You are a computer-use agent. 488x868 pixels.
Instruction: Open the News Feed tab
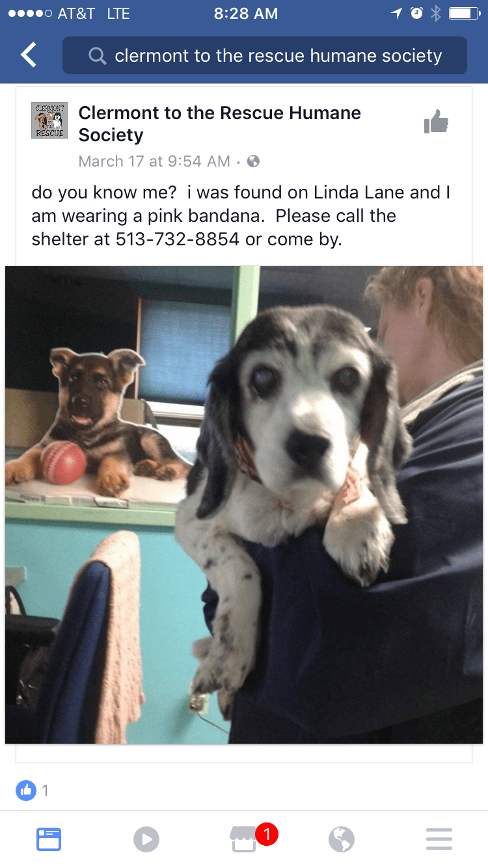click(49, 839)
